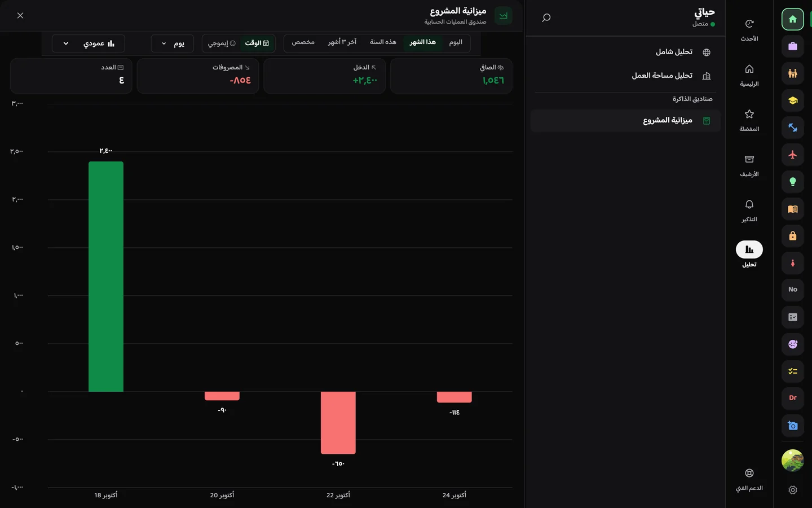Select تحليل شامل item
The width and height of the screenshot is (812, 508).
(x=625, y=52)
